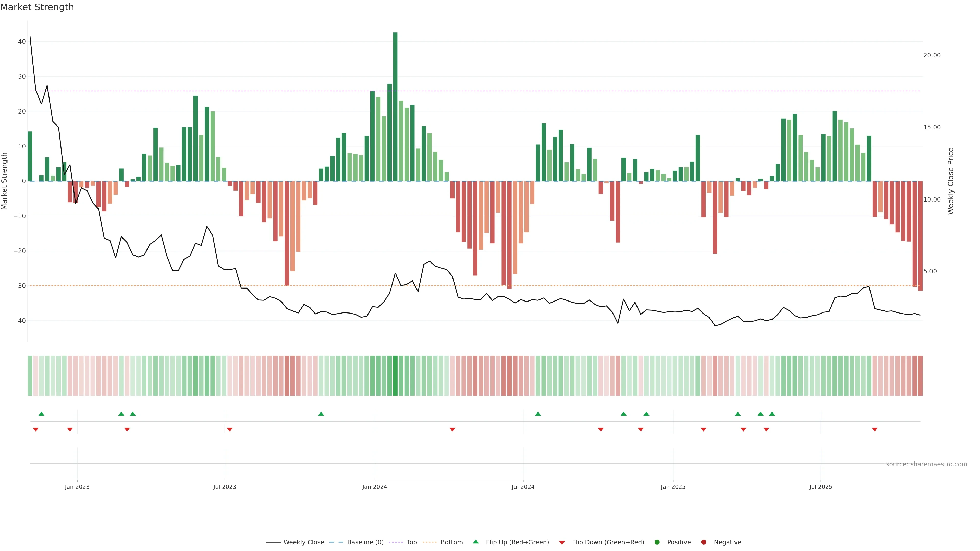Click the flip-down marker just after Jul 2023
Screen dimensions: 980x551
pyautogui.click(x=230, y=429)
